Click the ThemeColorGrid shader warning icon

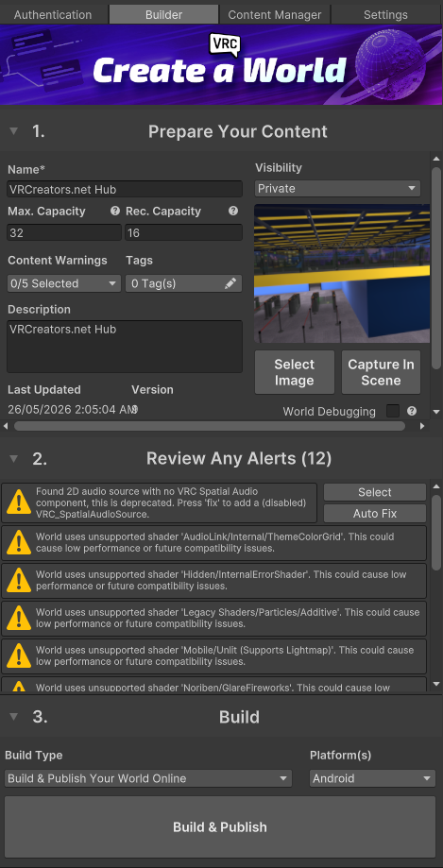(x=20, y=542)
